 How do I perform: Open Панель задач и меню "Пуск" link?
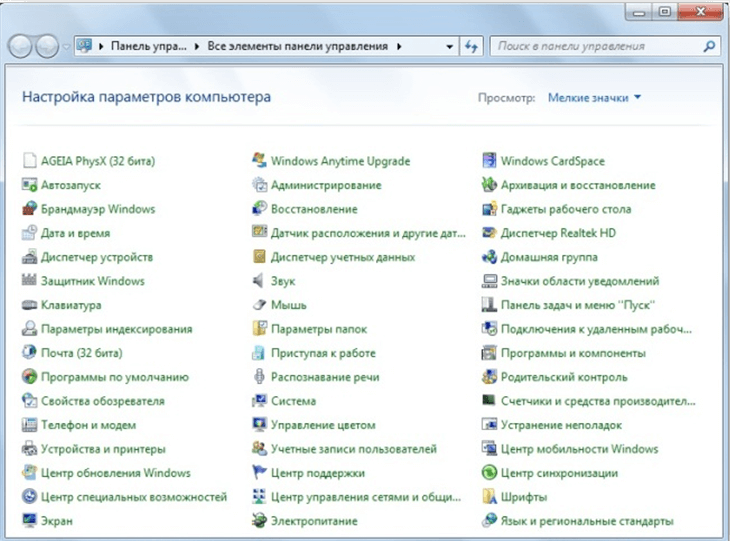578,305
